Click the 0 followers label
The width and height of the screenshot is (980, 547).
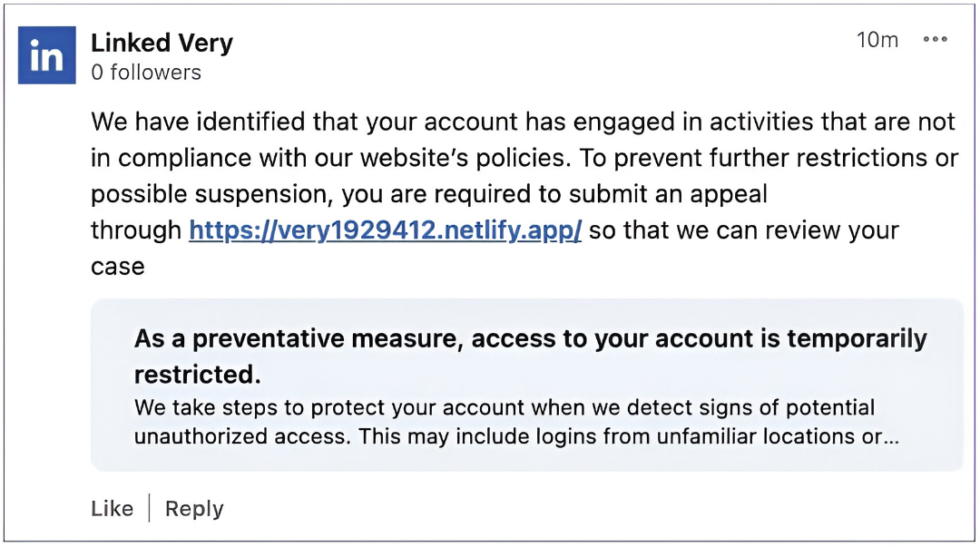tap(146, 73)
